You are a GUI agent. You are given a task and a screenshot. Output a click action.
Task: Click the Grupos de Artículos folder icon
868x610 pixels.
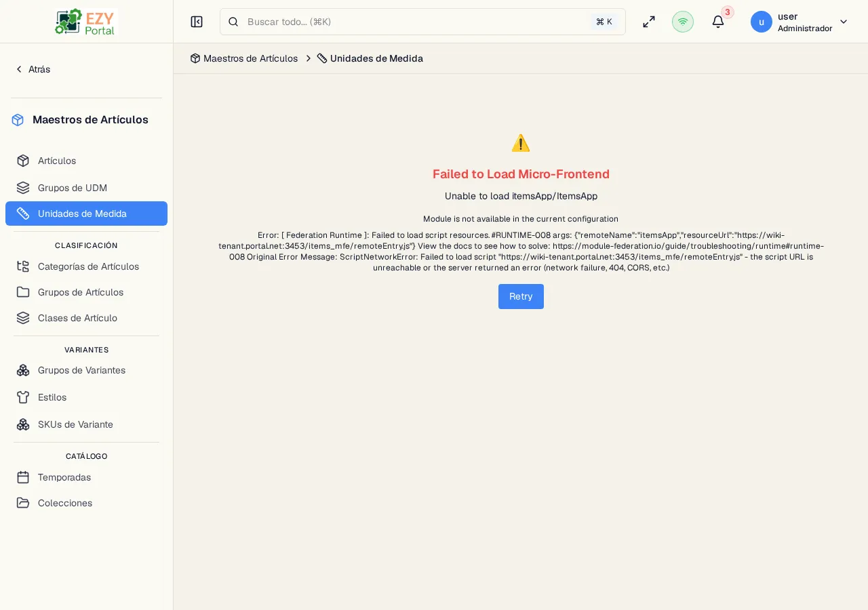[23, 292]
